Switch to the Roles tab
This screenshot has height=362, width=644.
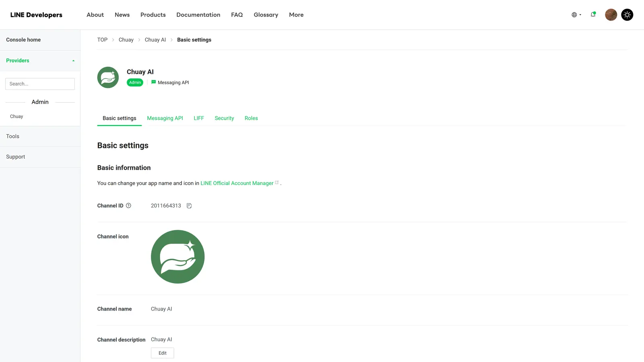(x=251, y=118)
